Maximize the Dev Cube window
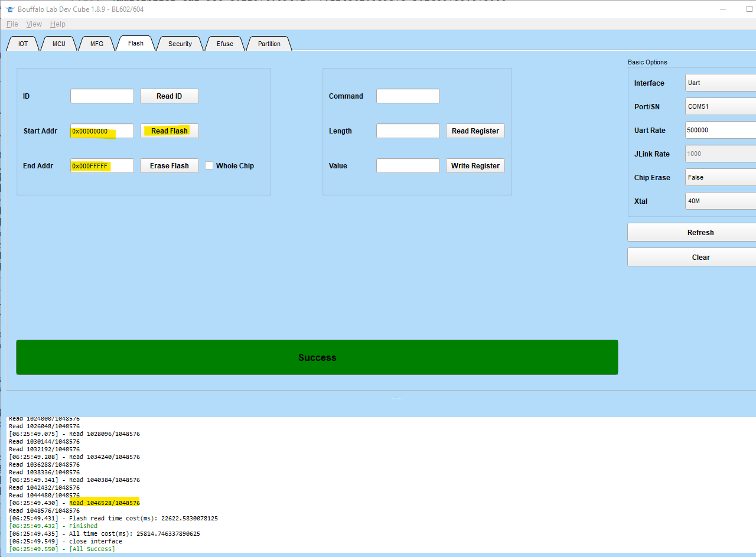The image size is (756, 557). point(749,9)
